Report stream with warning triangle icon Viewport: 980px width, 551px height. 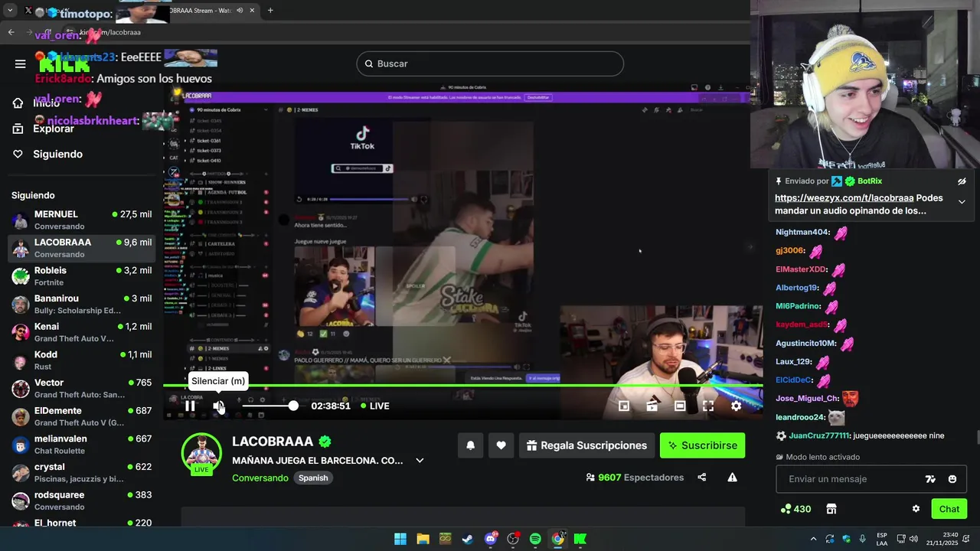(x=732, y=478)
